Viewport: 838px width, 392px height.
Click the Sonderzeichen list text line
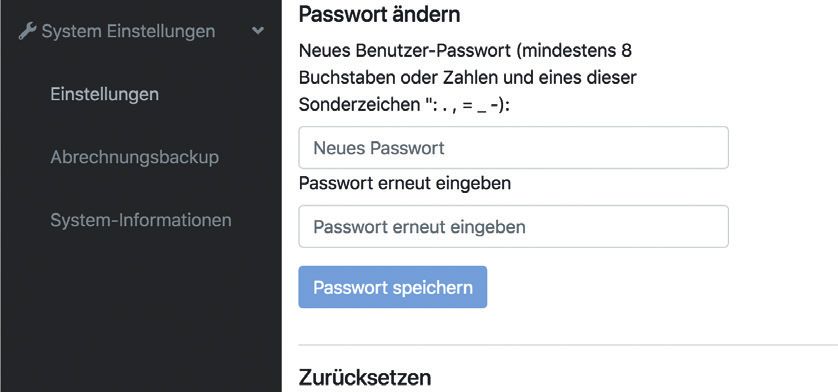click(405, 105)
